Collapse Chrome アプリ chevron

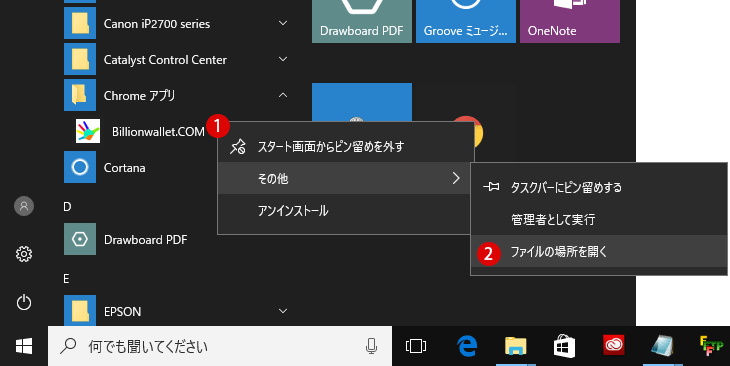(283, 95)
